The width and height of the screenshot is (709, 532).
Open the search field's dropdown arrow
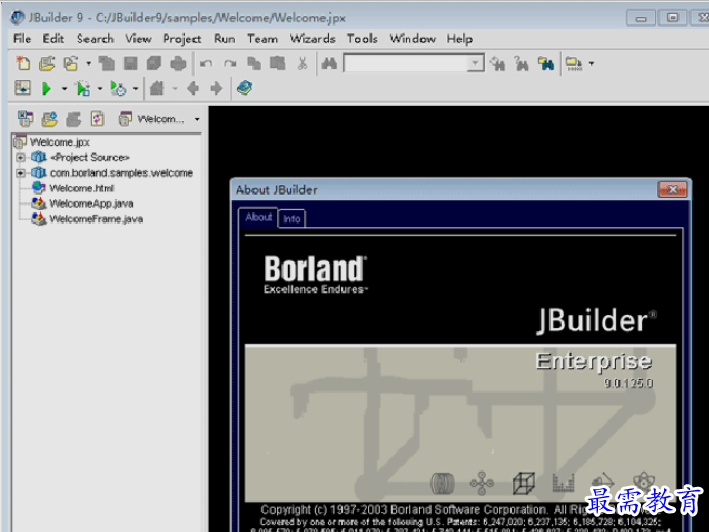coord(475,63)
